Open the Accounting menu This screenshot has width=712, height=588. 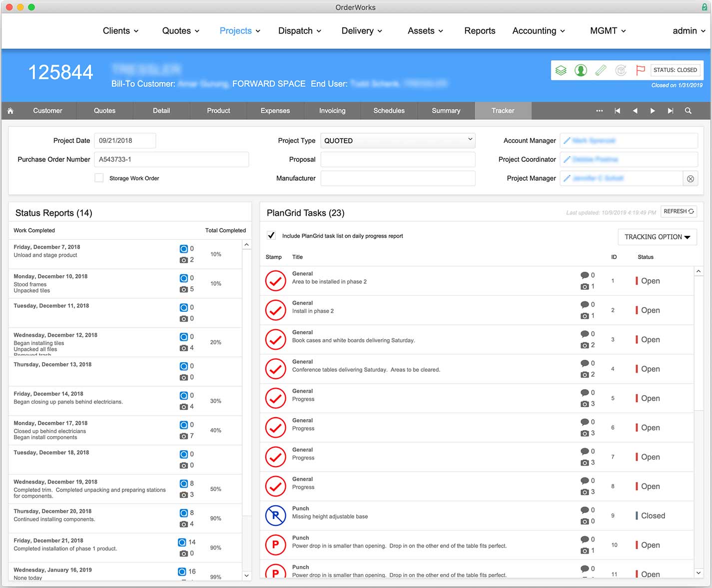pos(539,31)
